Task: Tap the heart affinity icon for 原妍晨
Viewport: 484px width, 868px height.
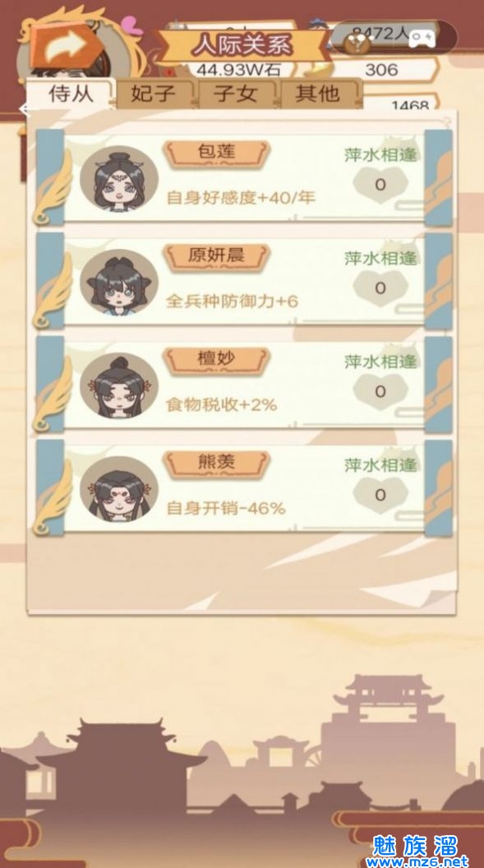Action: 380,288
